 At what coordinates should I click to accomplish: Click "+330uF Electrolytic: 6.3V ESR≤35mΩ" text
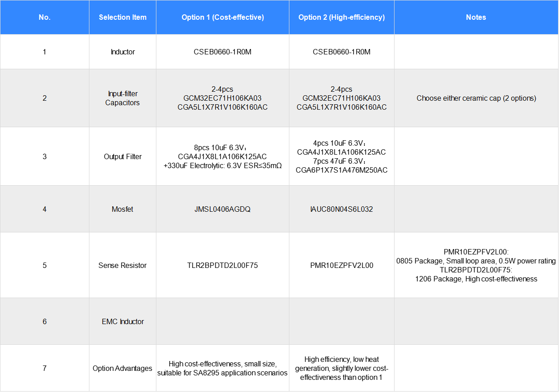(x=222, y=165)
